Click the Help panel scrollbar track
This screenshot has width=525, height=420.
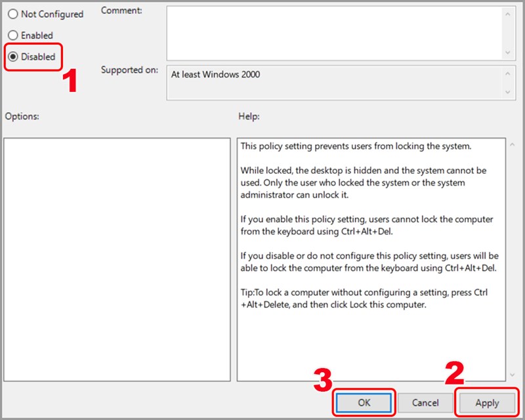coord(512,262)
